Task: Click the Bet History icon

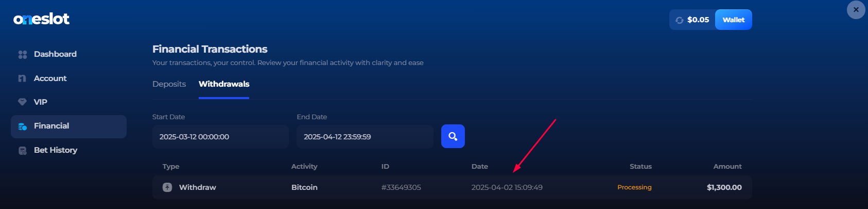Action: pos(22,151)
